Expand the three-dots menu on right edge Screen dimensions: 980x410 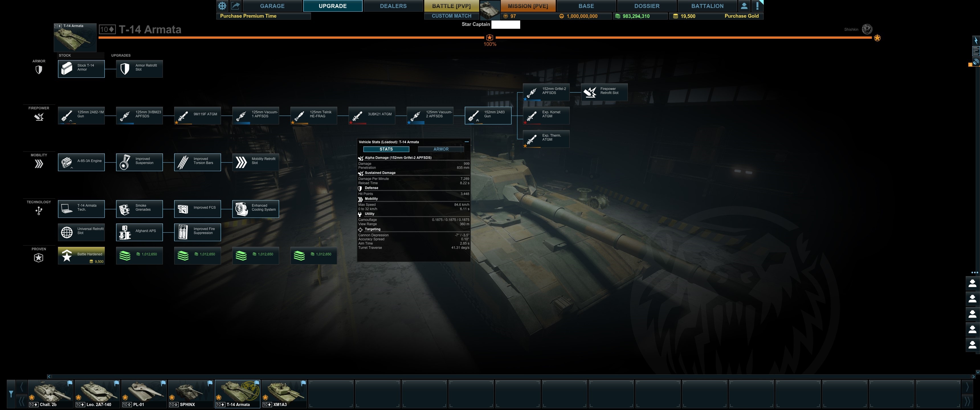(x=974, y=272)
